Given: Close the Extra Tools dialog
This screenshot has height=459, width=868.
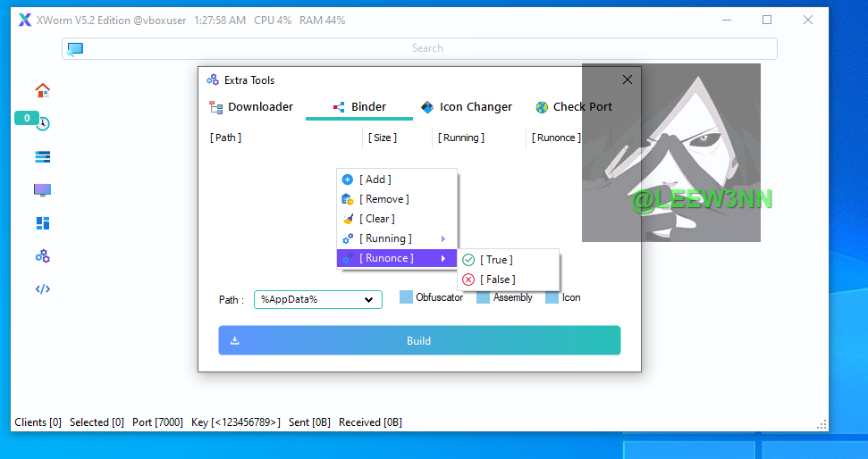Looking at the screenshot, I should pos(627,79).
